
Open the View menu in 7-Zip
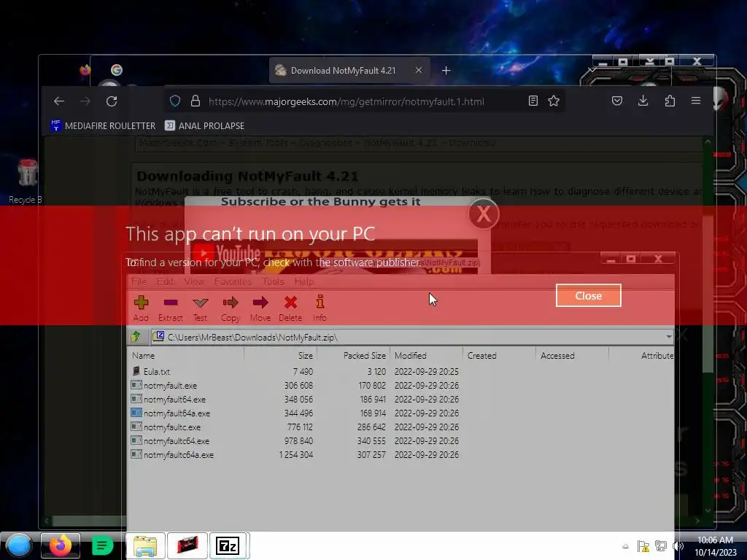[x=194, y=281]
